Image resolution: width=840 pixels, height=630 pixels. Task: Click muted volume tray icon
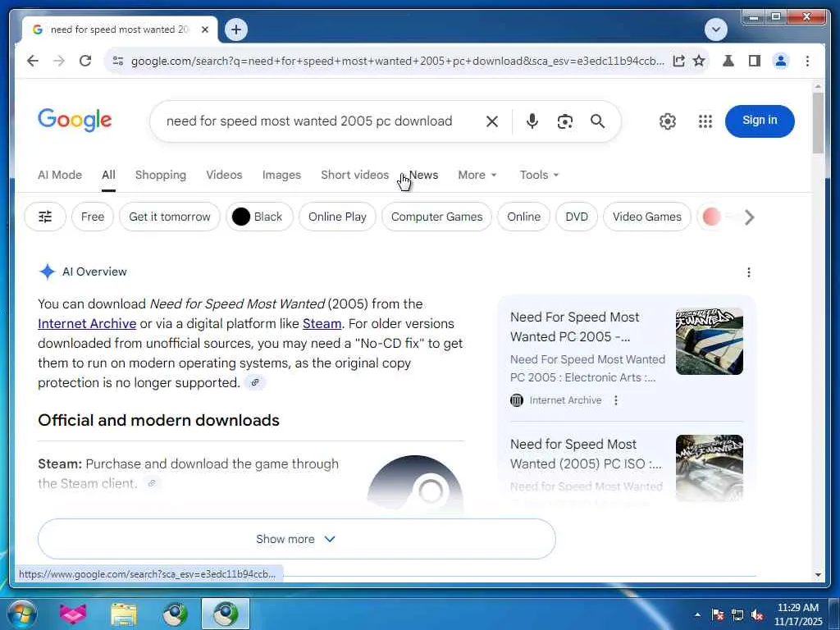click(x=757, y=614)
